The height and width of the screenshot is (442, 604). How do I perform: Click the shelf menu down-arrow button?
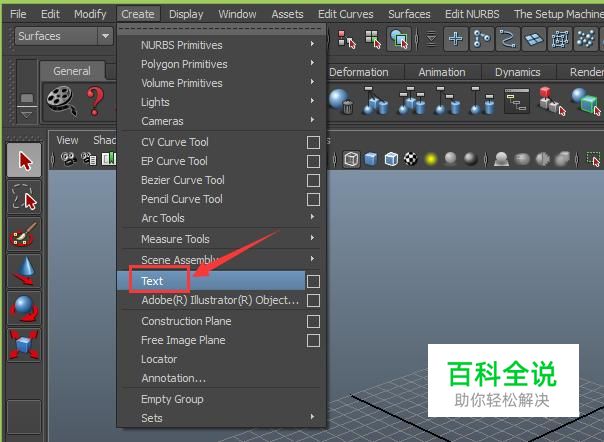[x=27, y=115]
